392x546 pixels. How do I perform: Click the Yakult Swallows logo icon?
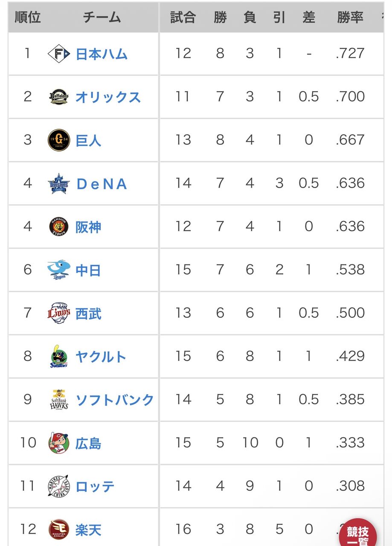58,356
